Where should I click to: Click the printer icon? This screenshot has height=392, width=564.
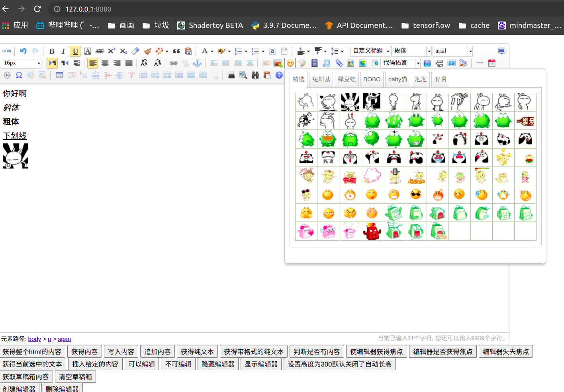[x=231, y=75]
